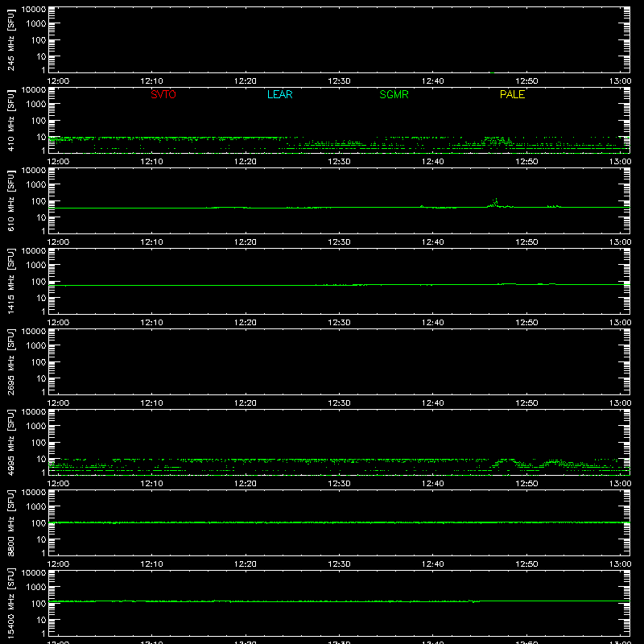This screenshot has width=644, height=644.
Task: Select the 1415 MHz [SFU] axis label
Action: [x=10, y=281]
